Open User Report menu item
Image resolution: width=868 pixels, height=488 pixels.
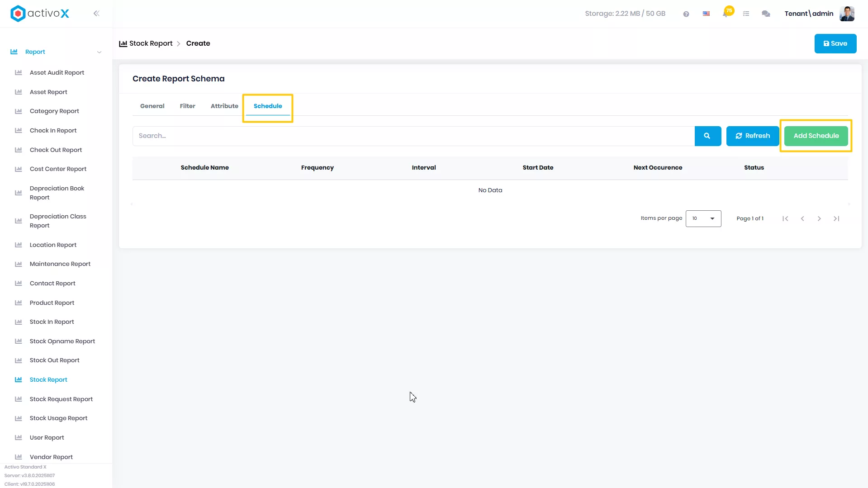pos(47,438)
